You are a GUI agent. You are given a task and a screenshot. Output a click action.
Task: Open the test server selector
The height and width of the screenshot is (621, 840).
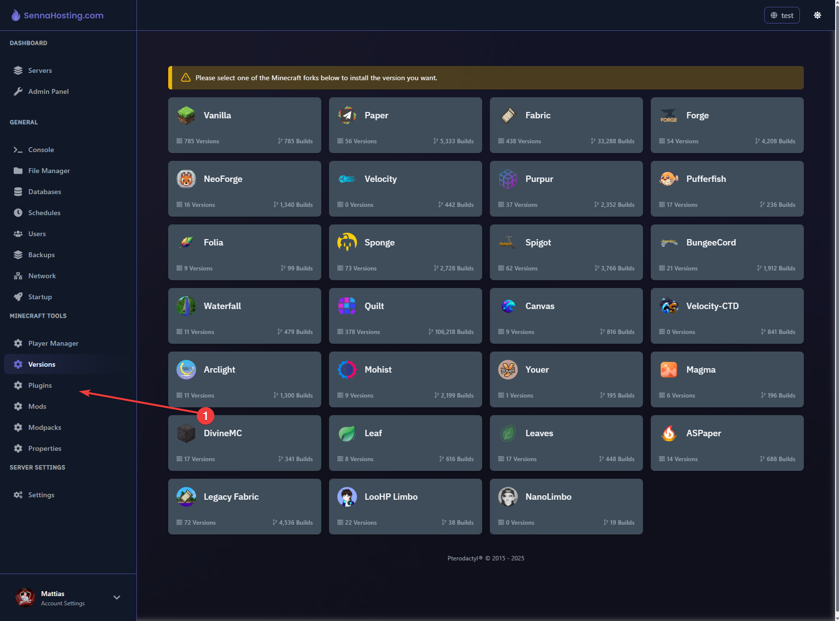click(781, 15)
